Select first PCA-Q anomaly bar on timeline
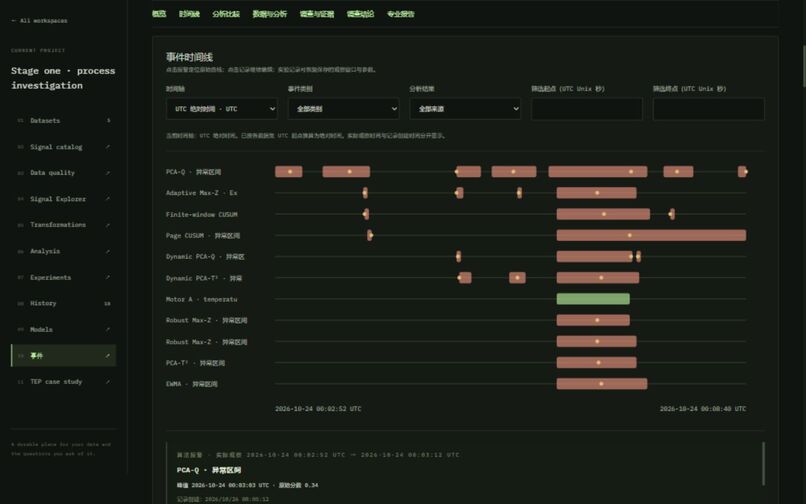The height and width of the screenshot is (504, 806). [x=289, y=172]
